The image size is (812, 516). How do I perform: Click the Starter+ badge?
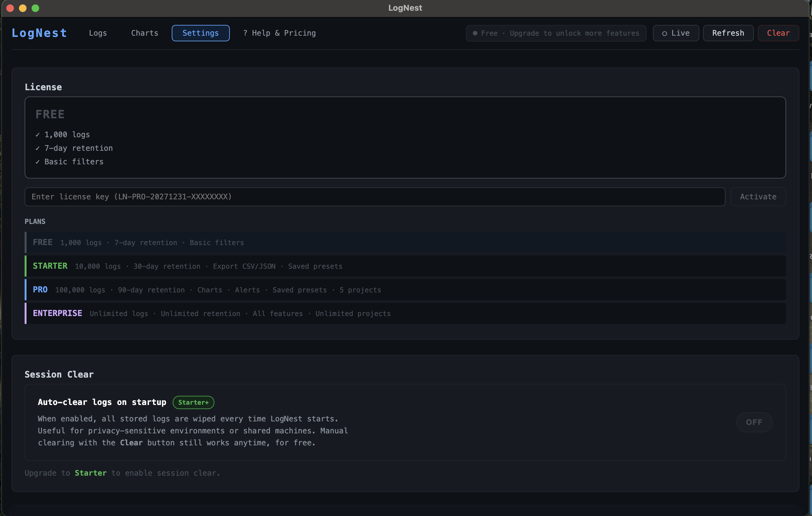(x=193, y=402)
